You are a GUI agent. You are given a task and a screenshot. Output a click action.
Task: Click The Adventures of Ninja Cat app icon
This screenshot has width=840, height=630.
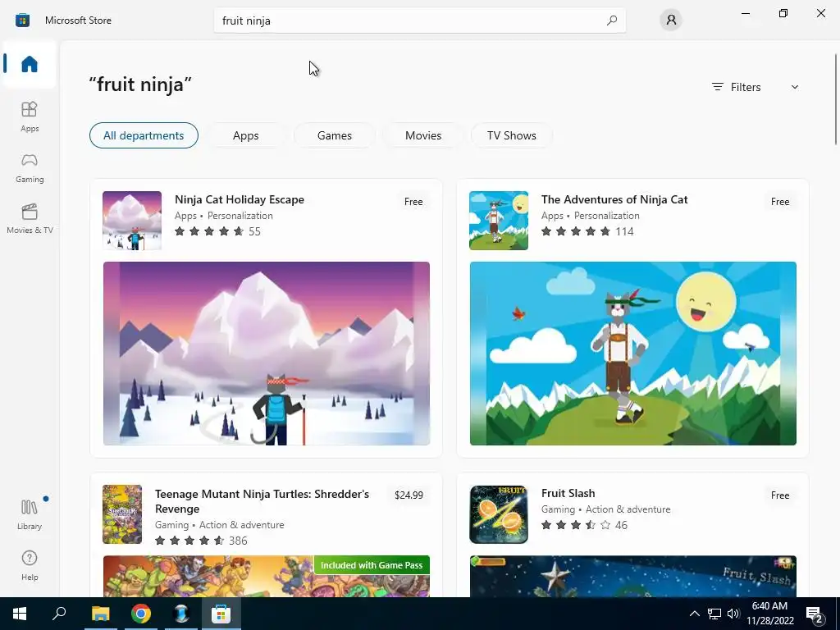pos(498,220)
